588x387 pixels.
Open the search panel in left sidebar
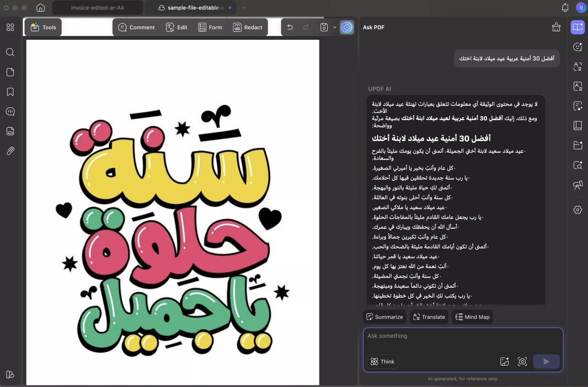pyautogui.click(x=10, y=52)
